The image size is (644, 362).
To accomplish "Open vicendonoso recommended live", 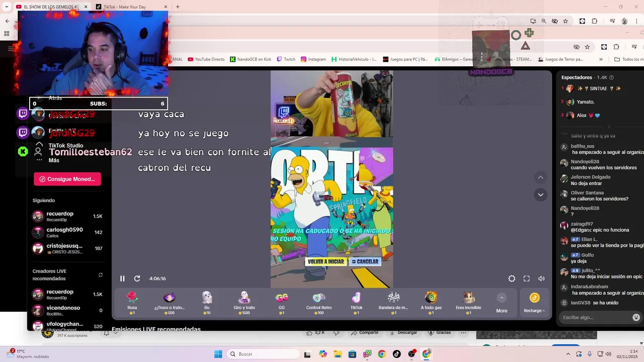I will click(67, 310).
